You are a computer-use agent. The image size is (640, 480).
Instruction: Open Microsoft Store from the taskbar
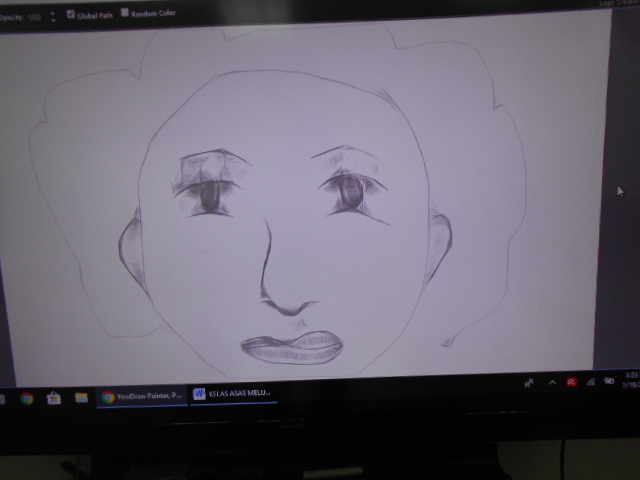point(54,398)
